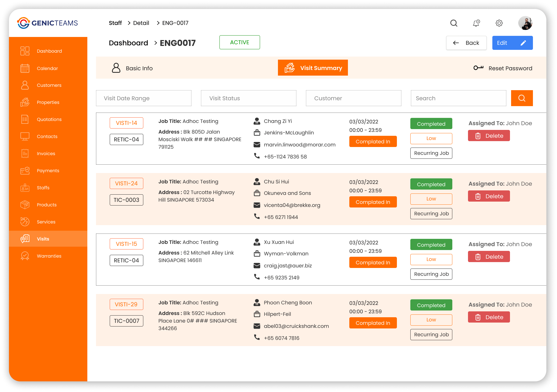Click the magnifier icon in the top header
The image size is (557, 392).
454,23
